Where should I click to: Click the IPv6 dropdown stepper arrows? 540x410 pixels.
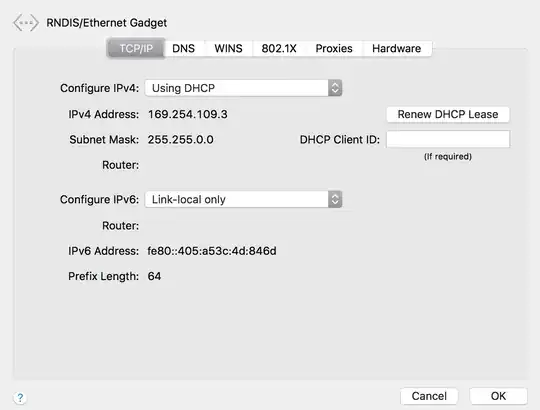pyautogui.click(x=335, y=199)
